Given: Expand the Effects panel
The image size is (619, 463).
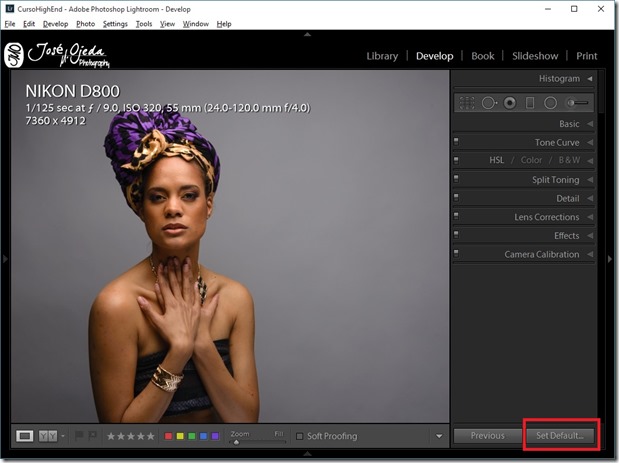Looking at the screenshot, I should coord(590,236).
